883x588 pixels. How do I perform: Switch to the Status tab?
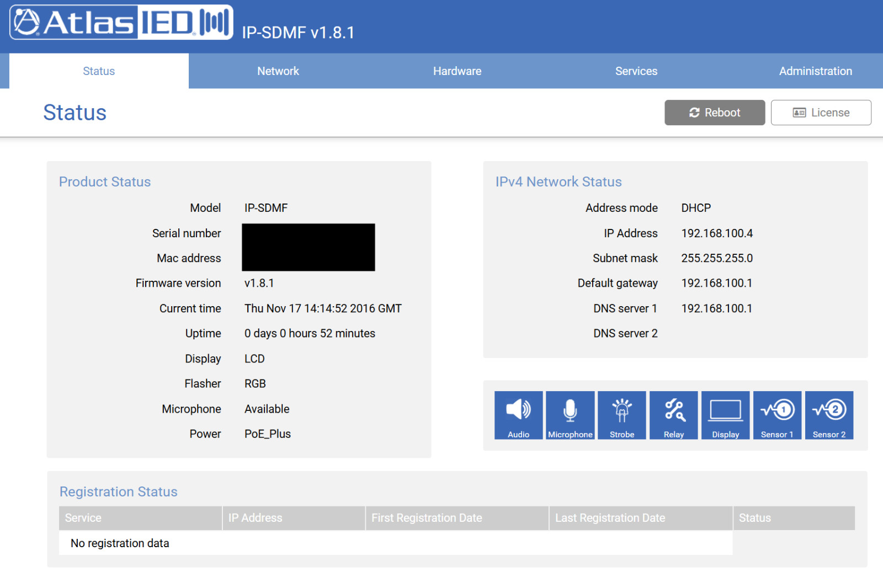[x=99, y=71]
